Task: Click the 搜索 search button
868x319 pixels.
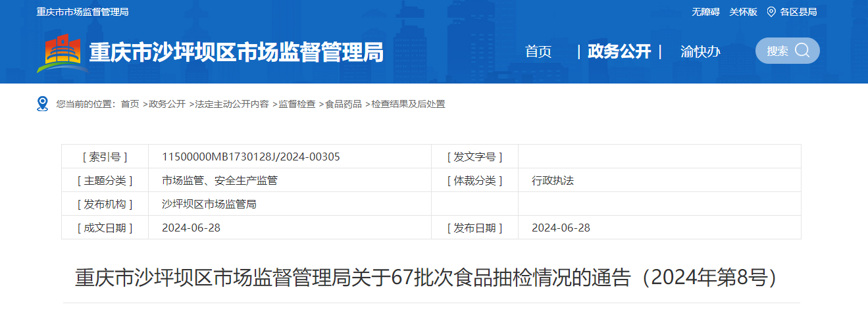Action: (788, 51)
